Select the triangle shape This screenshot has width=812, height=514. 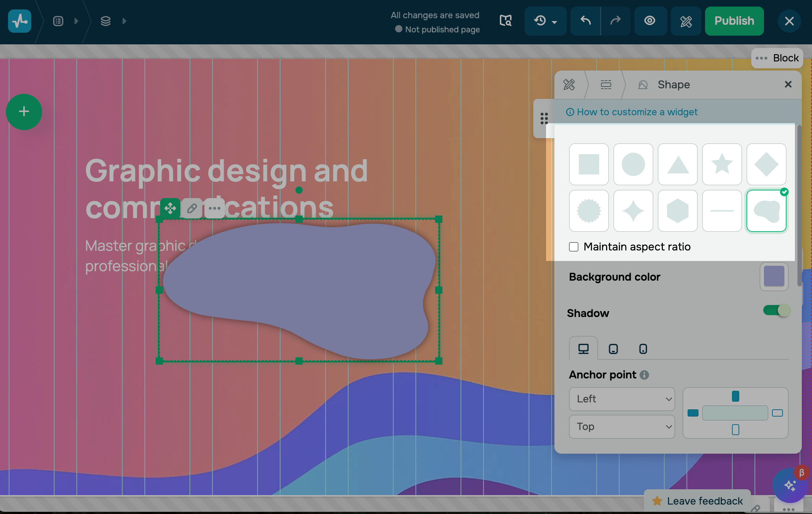pos(677,164)
